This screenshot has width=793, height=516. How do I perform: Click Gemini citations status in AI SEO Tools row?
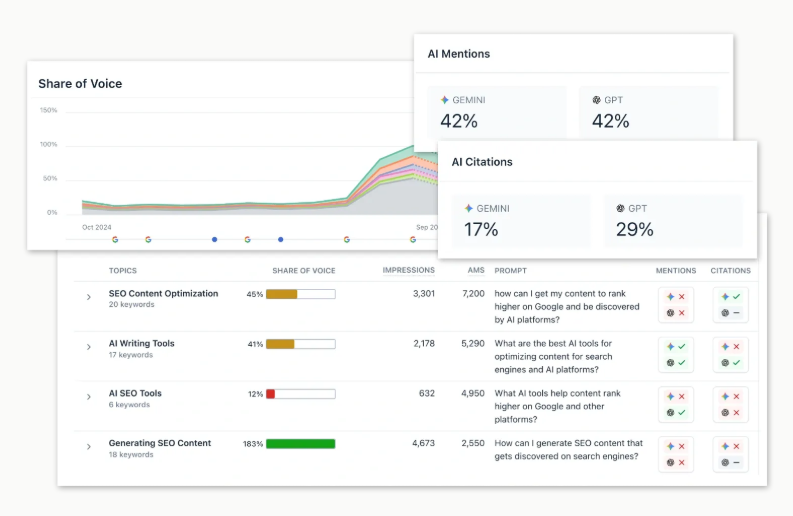point(731,397)
